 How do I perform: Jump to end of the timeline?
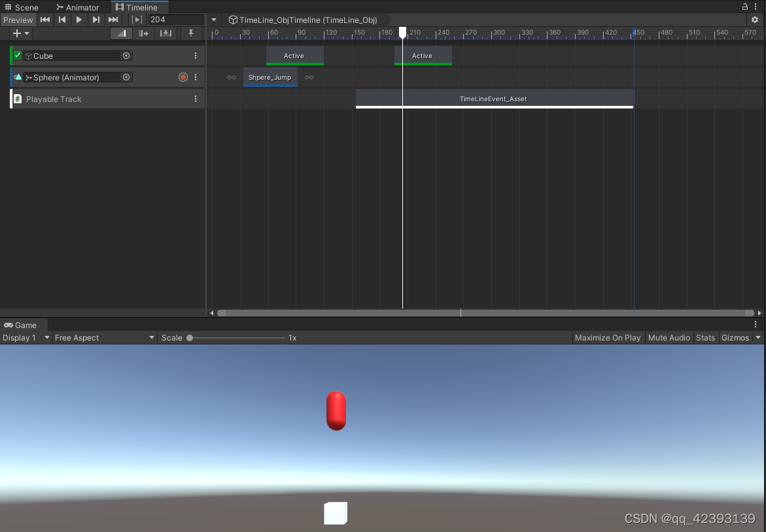tap(113, 20)
